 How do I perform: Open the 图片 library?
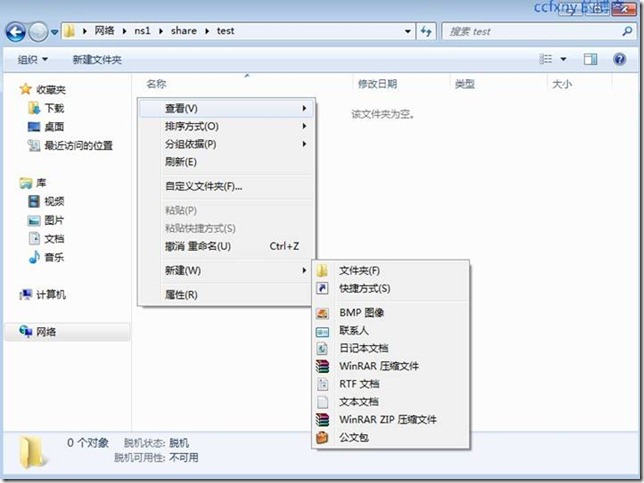tap(46, 220)
